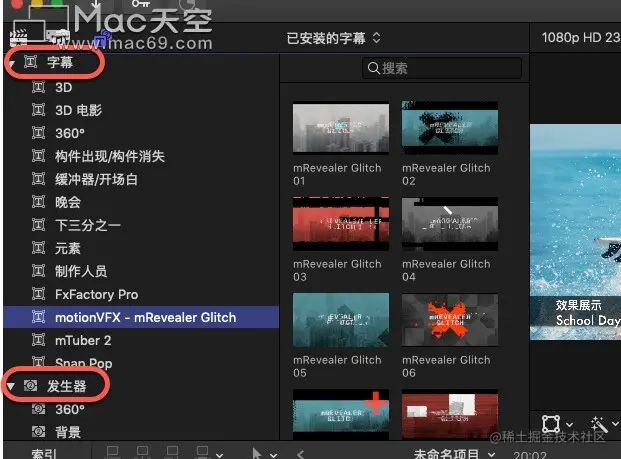Open the 已安装的字幕 popup menu
This screenshot has height=459, width=621.
(333, 38)
